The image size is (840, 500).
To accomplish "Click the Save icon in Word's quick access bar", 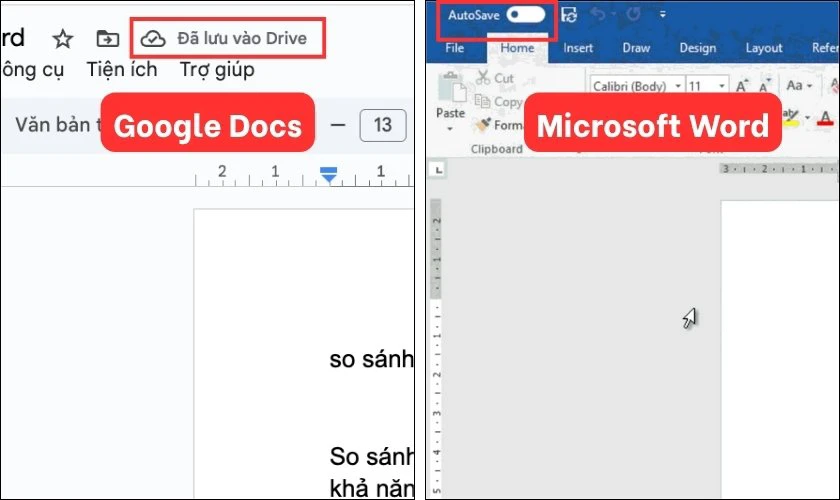I will pyautogui.click(x=569, y=15).
